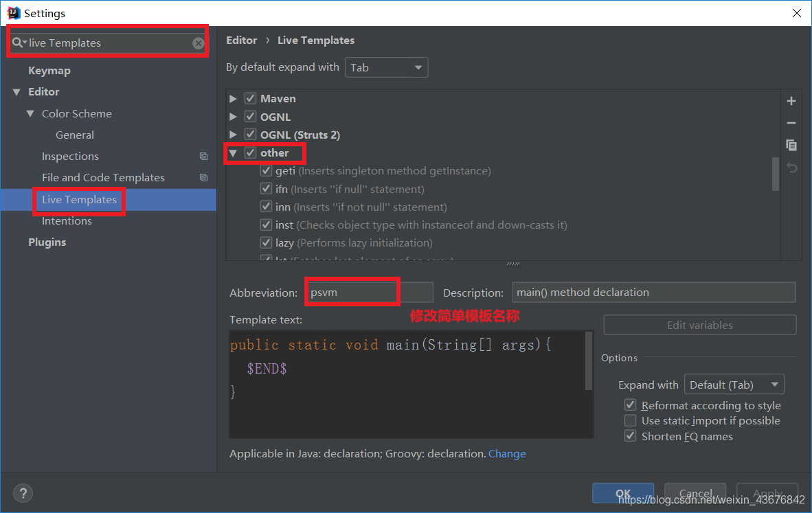This screenshot has width=812, height=513.
Task: Expand the OGNL (Struts 2) template group
Action: pos(233,135)
